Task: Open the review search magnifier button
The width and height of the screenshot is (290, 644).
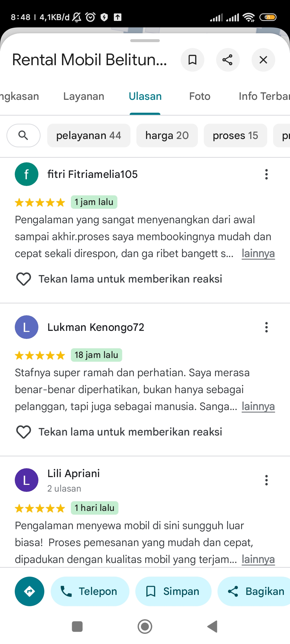Action: pyautogui.click(x=24, y=136)
